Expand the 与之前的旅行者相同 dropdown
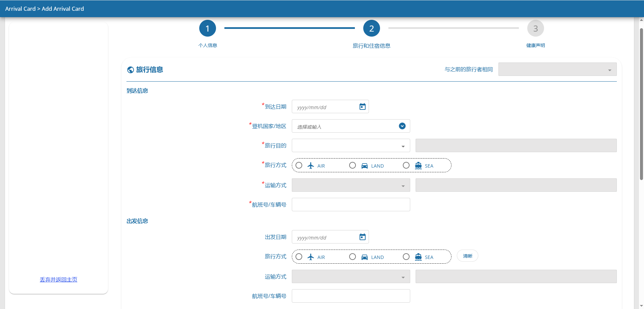This screenshot has width=644, height=309. pos(557,70)
